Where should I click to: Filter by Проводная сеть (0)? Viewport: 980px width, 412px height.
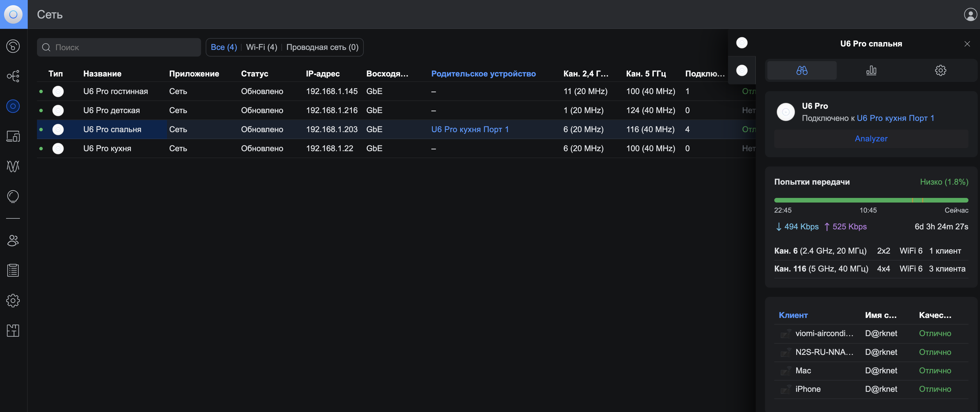(322, 47)
